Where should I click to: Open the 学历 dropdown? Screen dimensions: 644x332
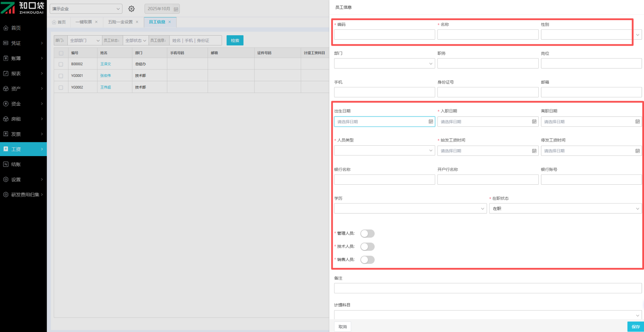point(410,208)
